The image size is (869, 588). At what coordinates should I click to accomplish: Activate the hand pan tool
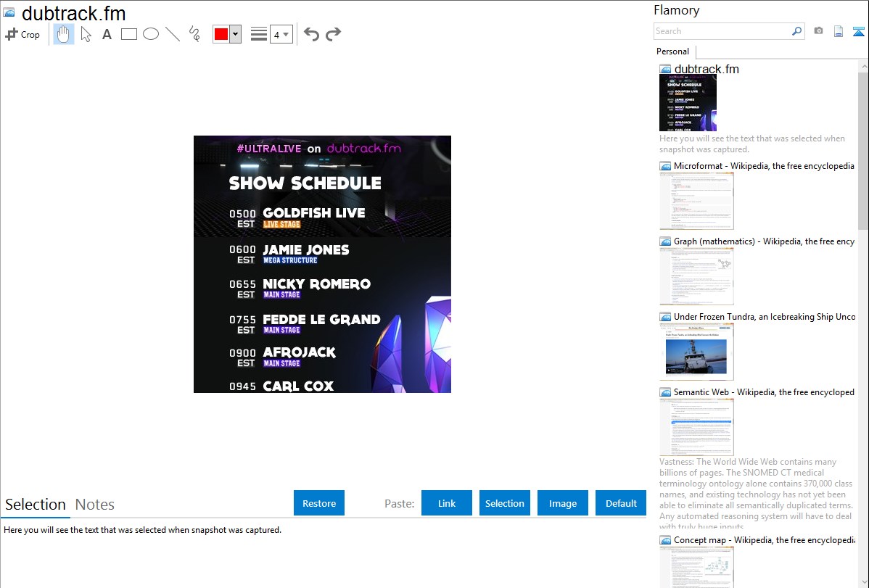[63, 34]
